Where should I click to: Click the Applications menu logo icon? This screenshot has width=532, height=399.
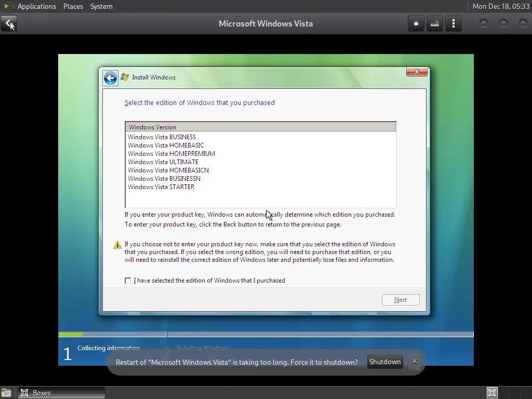point(9,6)
